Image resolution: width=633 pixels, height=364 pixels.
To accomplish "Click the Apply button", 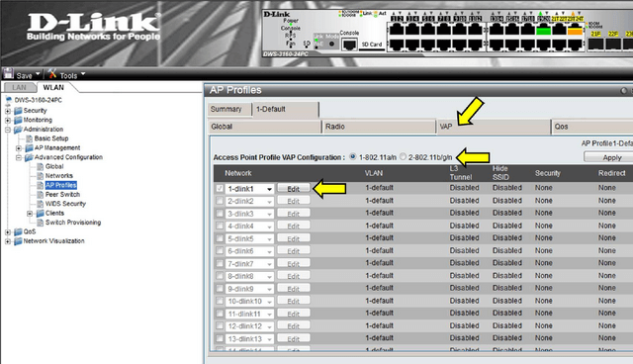I will 609,157.
